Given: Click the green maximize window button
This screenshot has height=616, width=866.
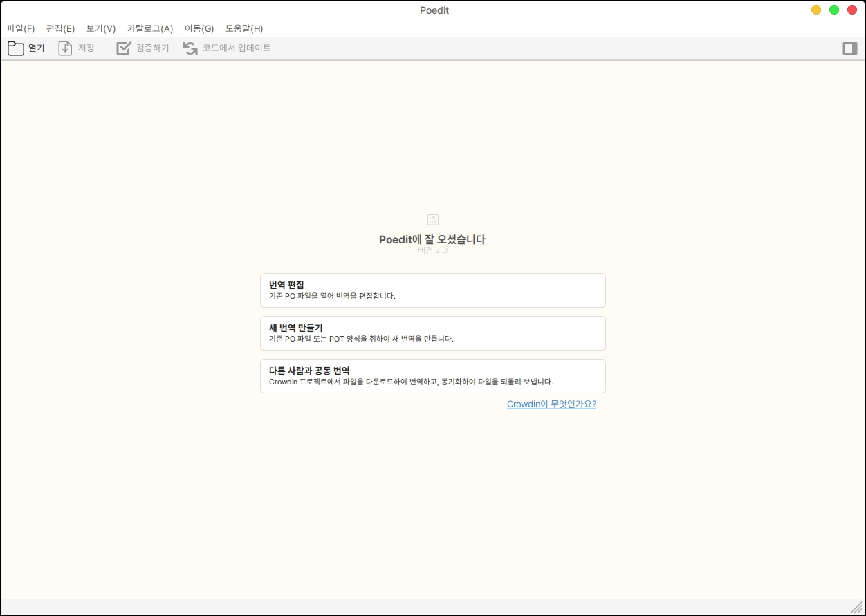Looking at the screenshot, I should [x=834, y=10].
